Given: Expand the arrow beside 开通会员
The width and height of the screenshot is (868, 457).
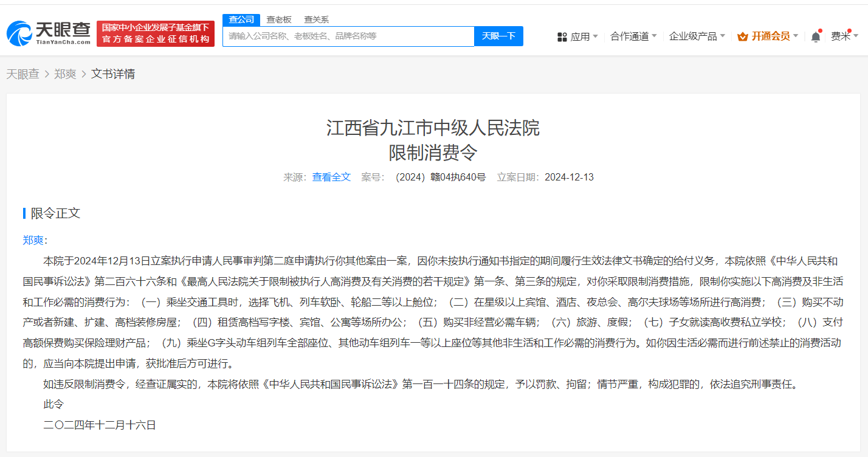Looking at the screenshot, I should pyautogui.click(x=796, y=36).
